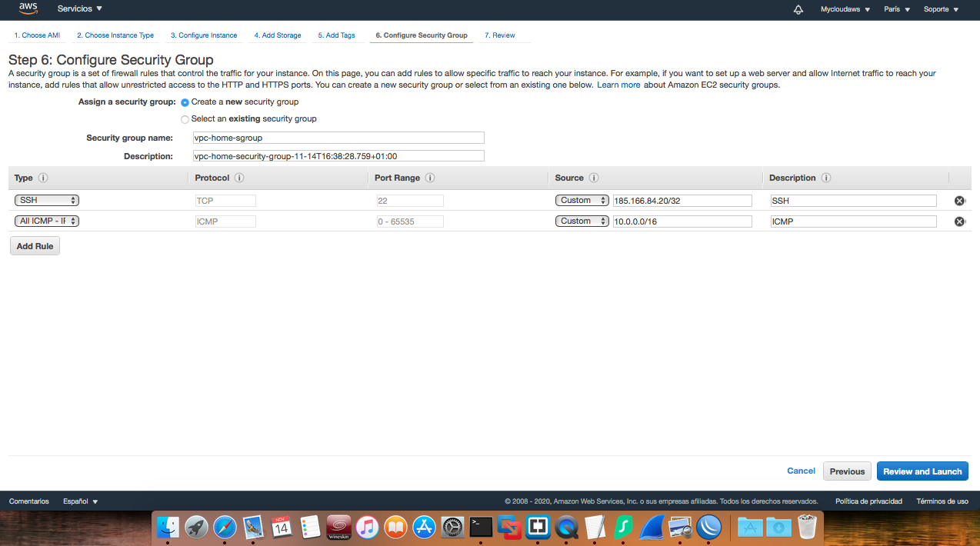Open the SSH rule Type dropdown
Screen dimensions: 980x546
46,200
